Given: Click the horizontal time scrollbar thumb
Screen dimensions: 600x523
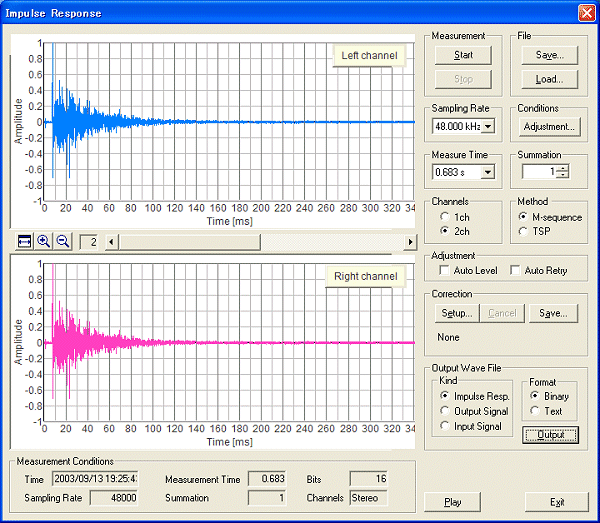Looking at the screenshot, I should (x=189, y=242).
